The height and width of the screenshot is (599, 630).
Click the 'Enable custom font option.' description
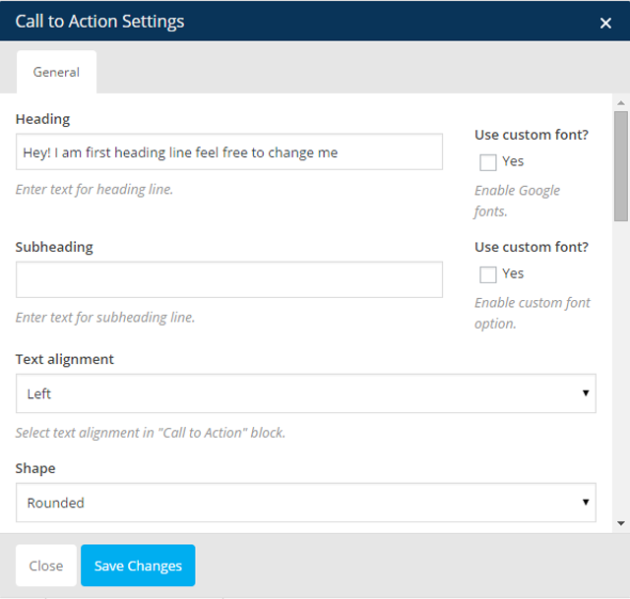tap(532, 313)
